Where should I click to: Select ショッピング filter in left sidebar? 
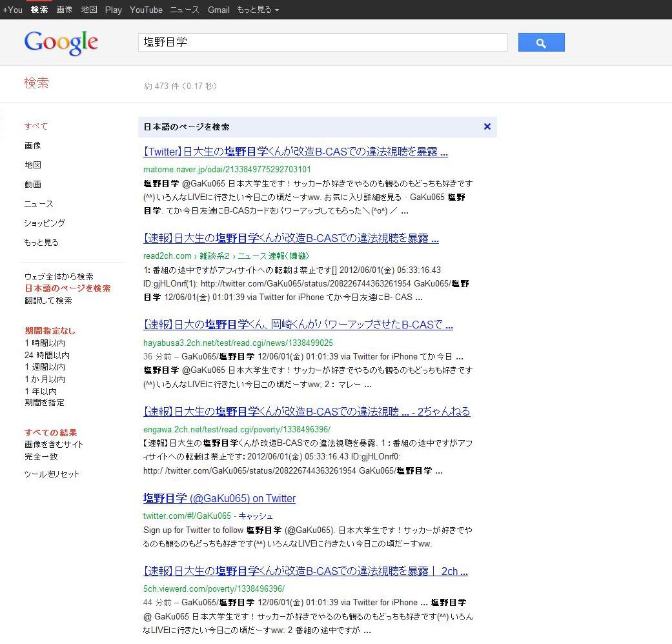point(45,223)
